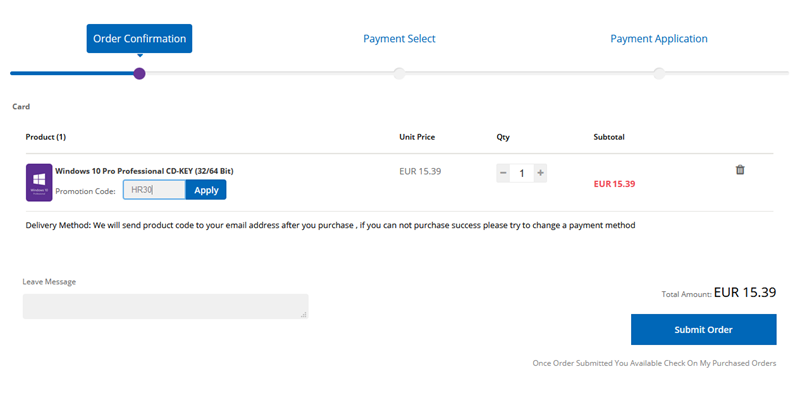This screenshot has height=405, width=800.
Task: Increase quantity with the plus button
Action: coord(541,173)
